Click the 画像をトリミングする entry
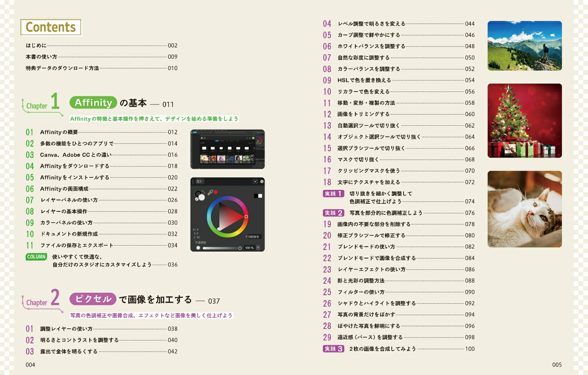Image resolution: width=588 pixels, height=375 pixels. tap(399, 114)
